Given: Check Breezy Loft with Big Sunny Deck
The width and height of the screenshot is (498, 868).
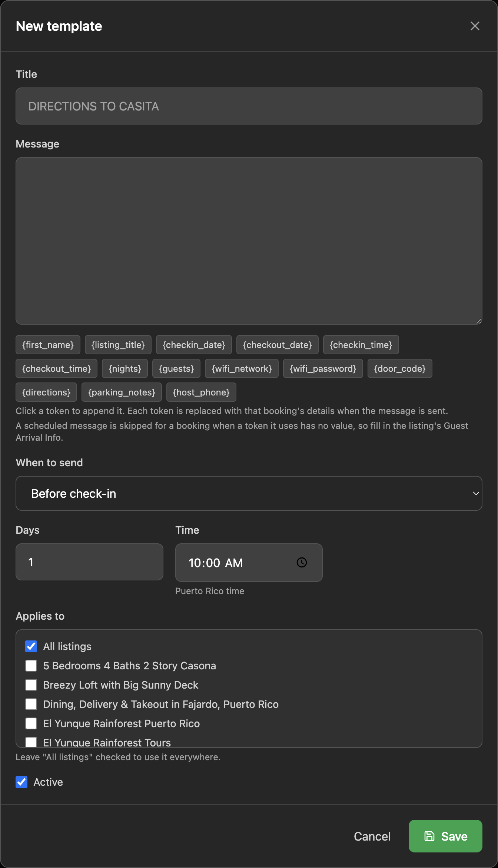Looking at the screenshot, I should coord(31,685).
